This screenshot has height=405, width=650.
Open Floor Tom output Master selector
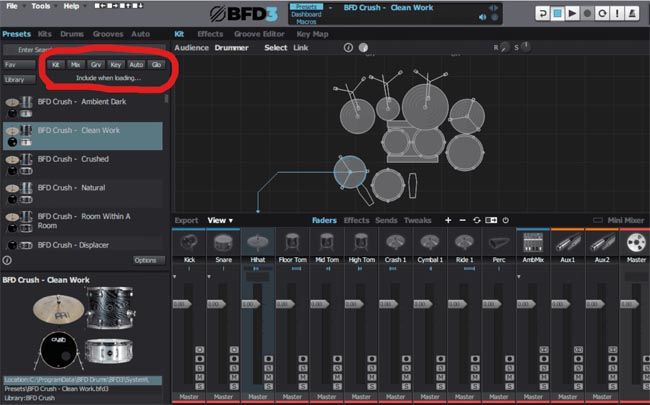click(x=292, y=397)
